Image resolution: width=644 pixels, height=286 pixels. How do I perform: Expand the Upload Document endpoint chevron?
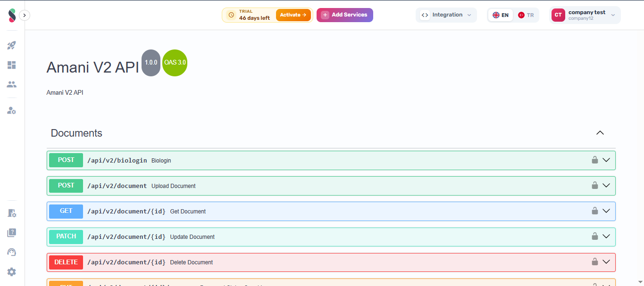pyautogui.click(x=607, y=186)
